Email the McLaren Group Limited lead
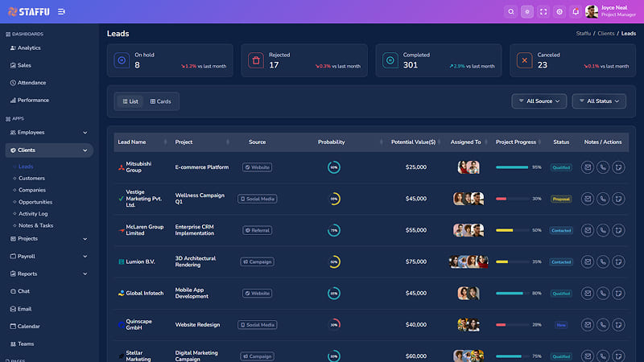 pos(588,230)
